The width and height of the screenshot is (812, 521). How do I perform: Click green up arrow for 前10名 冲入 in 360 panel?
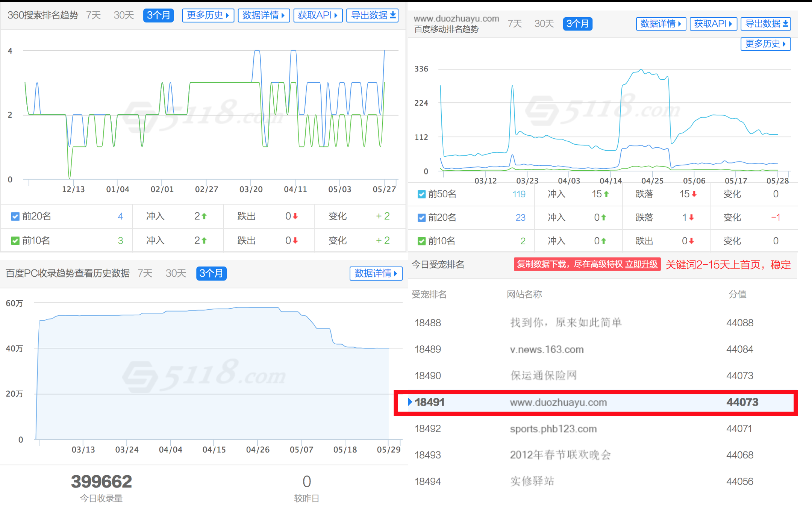tap(204, 241)
